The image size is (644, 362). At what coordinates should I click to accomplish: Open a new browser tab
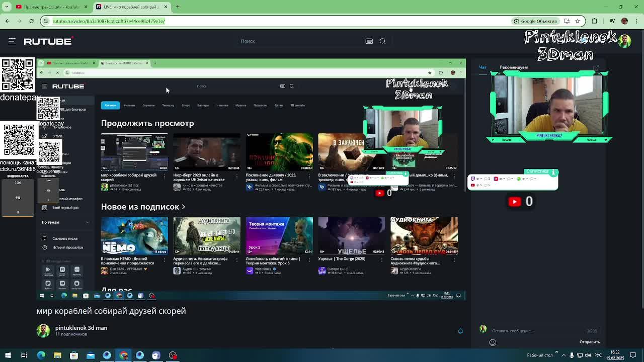click(x=178, y=7)
